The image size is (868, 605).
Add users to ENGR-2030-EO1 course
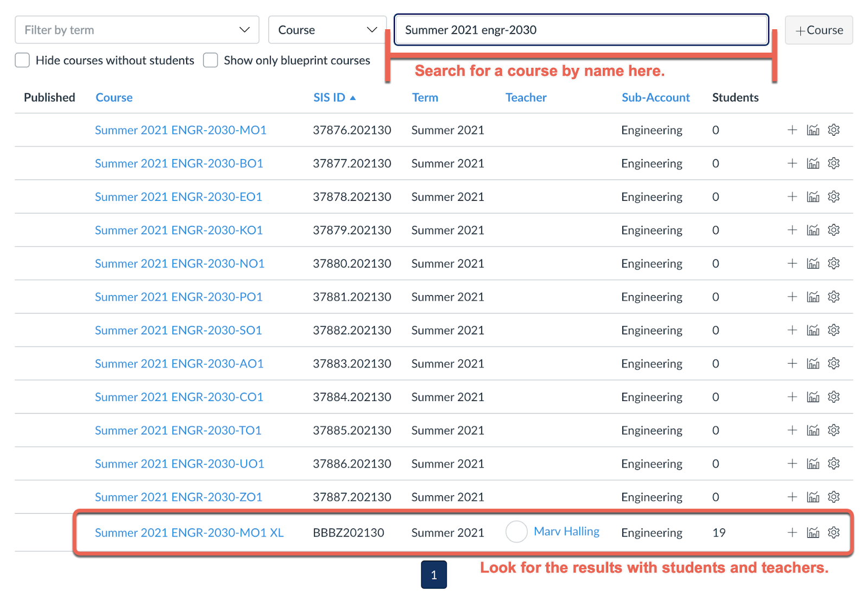click(x=792, y=196)
